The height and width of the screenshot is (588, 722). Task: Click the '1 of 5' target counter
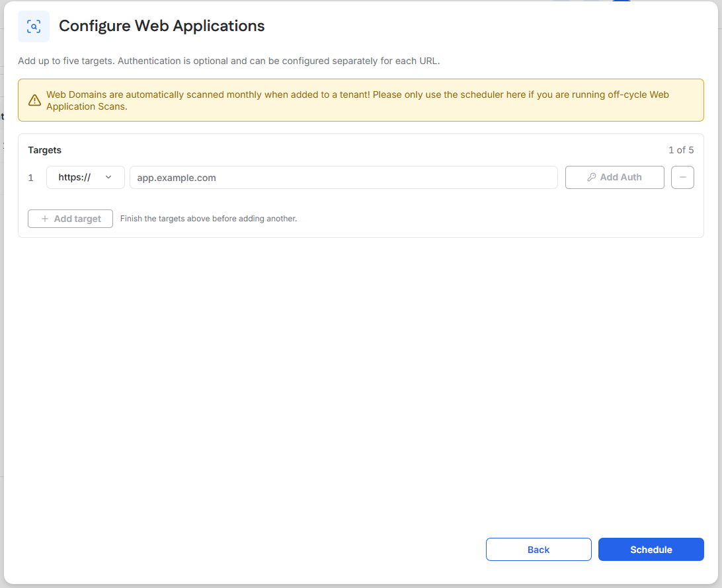[681, 150]
